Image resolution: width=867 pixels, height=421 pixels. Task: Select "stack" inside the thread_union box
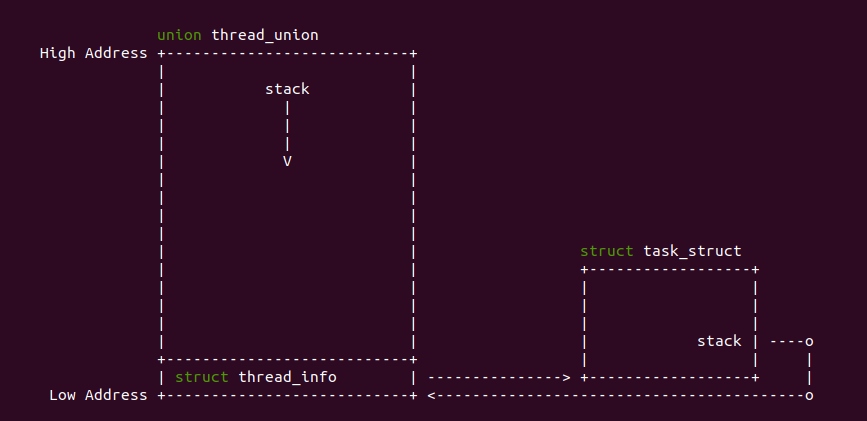tap(287, 89)
